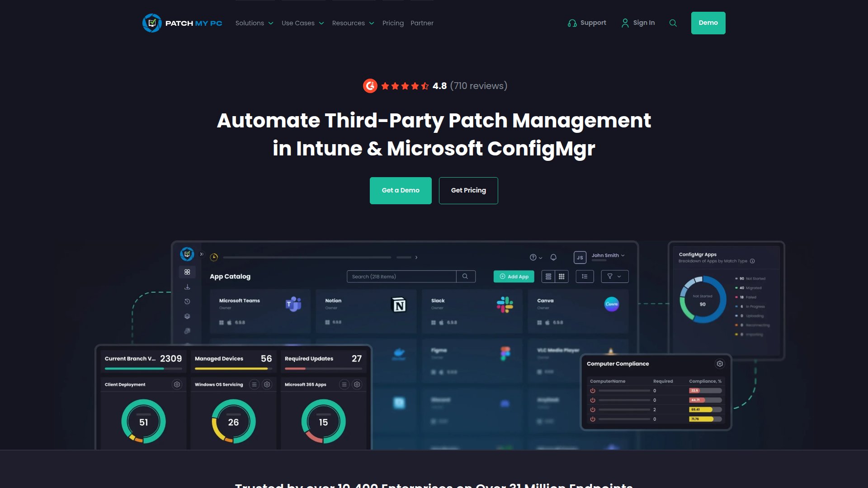
Task: Open the help question-mark dropdown
Action: (x=536, y=258)
